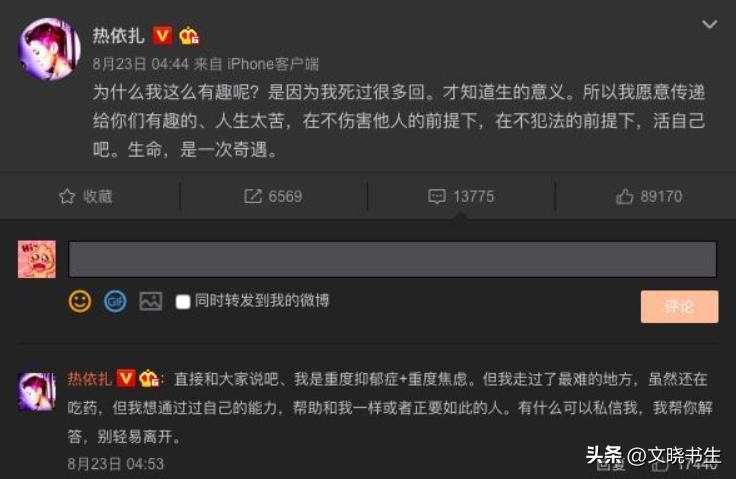Click the cartoon avatar beside the comment box
Image resolution: width=736 pixels, height=479 pixels.
[x=37, y=259]
